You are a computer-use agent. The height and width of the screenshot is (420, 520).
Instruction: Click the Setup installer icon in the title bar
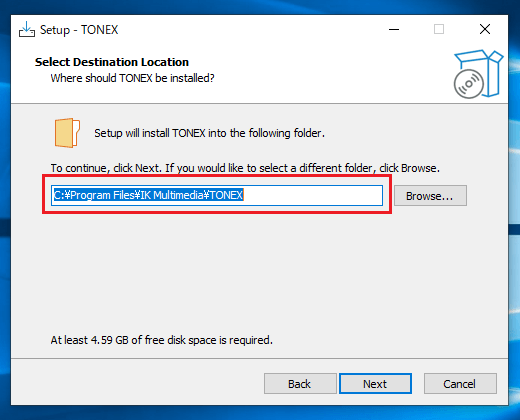[x=27, y=30]
